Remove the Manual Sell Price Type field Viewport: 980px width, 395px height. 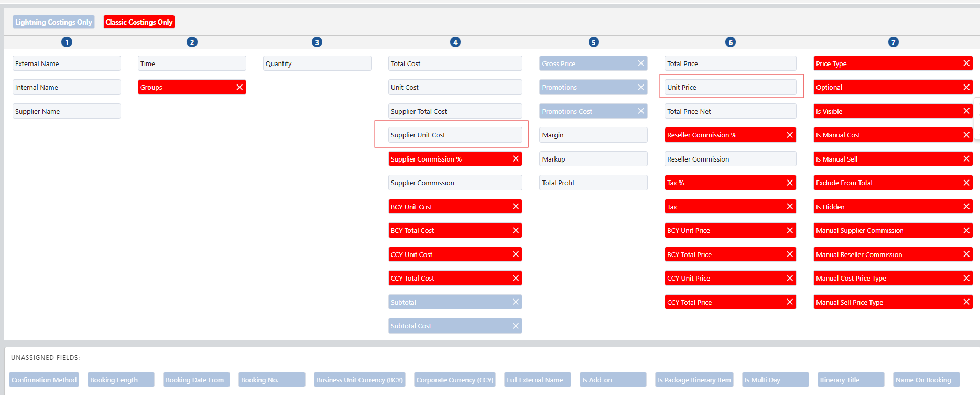(966, 302)
